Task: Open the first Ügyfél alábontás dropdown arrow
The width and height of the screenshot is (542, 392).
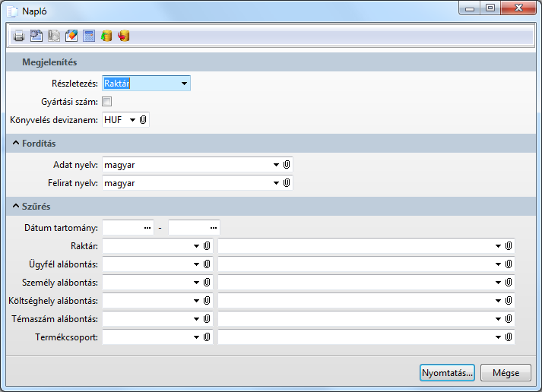Action: pyautogui.click(x=196, y=264)
